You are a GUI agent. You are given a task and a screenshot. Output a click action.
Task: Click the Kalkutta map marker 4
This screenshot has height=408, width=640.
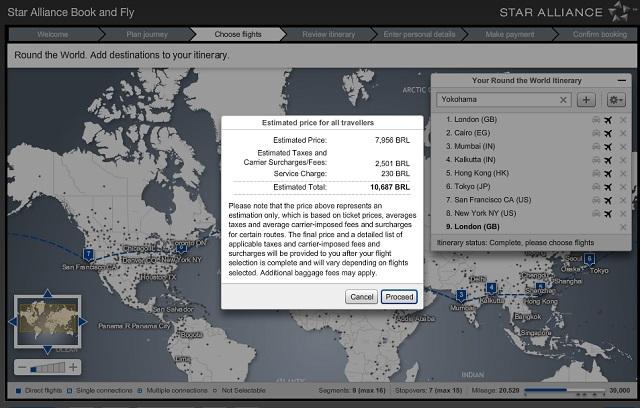click(x=491, y=288)
